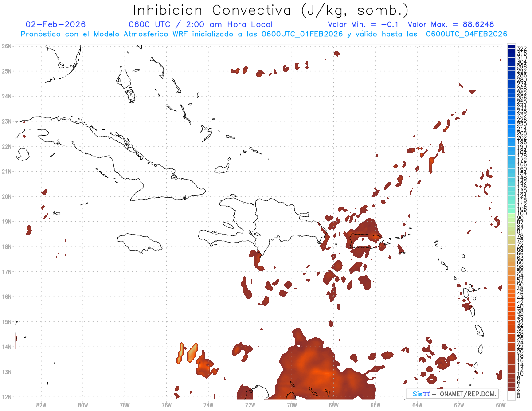This screenshot has height=411, width=532.
Task: Click the 'Valor Min. = -0.1' readout
Action: (x=363, y=24)
